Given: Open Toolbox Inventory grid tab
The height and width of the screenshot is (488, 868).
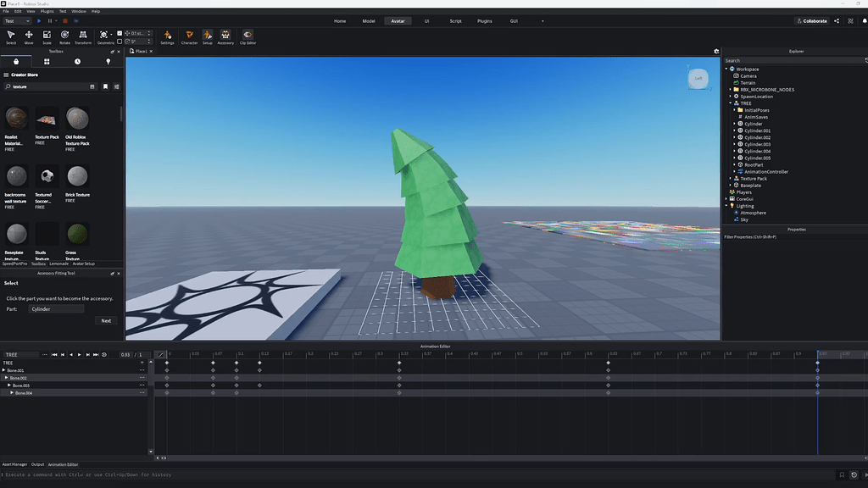Looking at the screenshot, I should pos(47,61).
